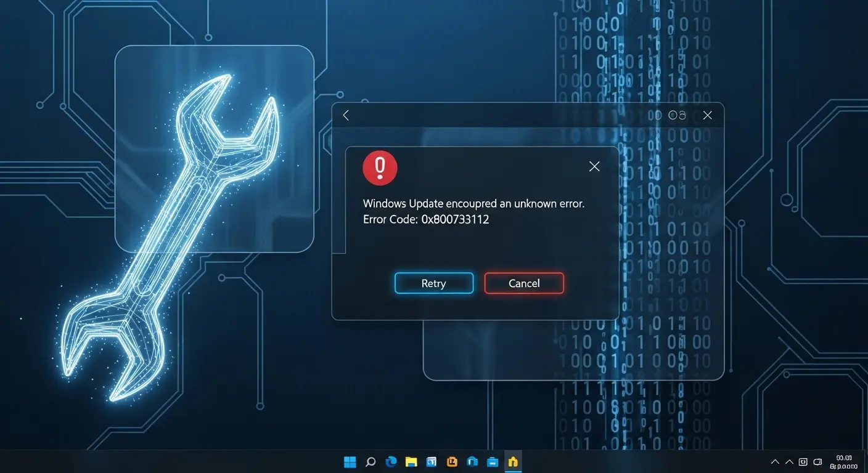Click the red error alert icon
The image size is (868, 473).
[x=380, y=167]
